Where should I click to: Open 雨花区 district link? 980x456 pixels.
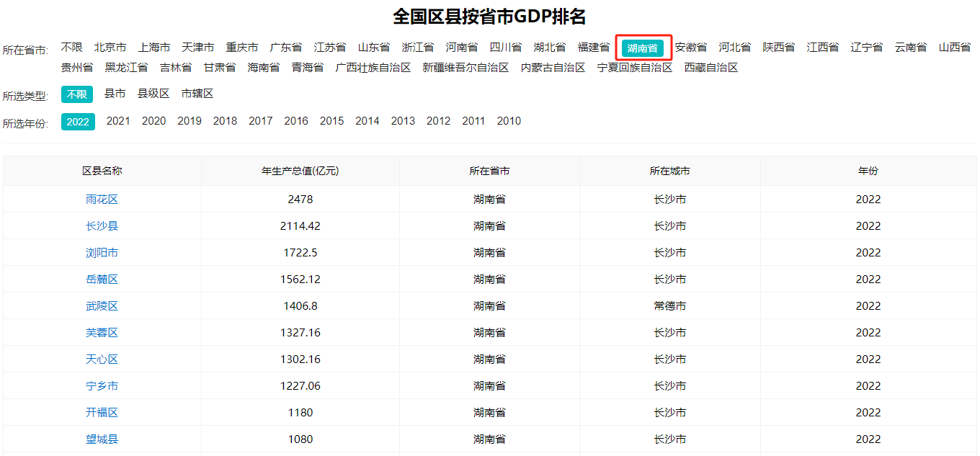[102, 200]
